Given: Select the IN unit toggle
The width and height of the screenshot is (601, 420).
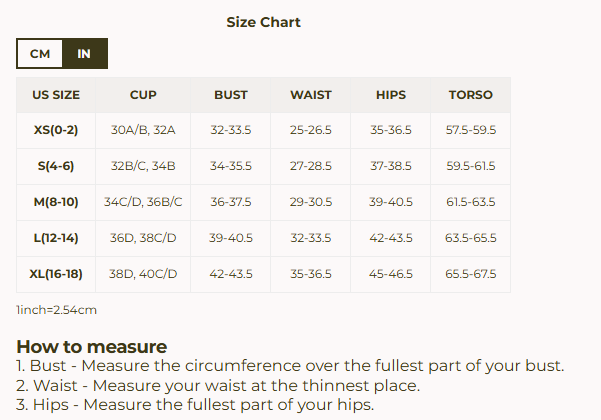Looking at the screenshot, I should (84, 54).
